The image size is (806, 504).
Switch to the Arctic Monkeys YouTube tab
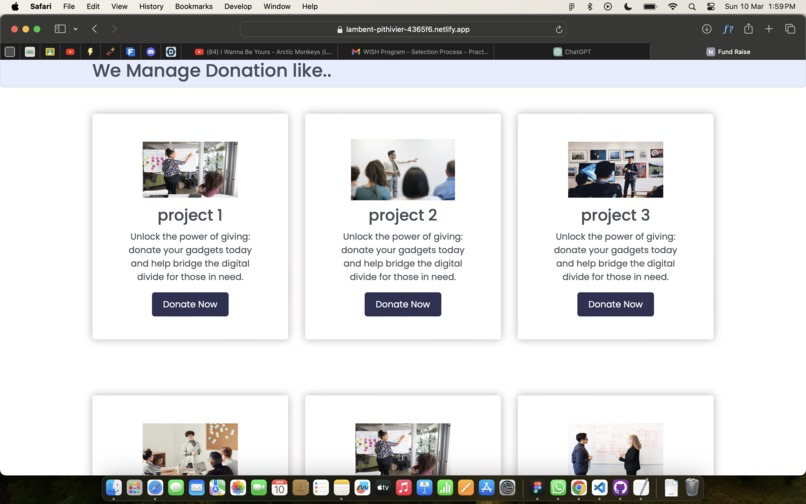tap(263, 51)
